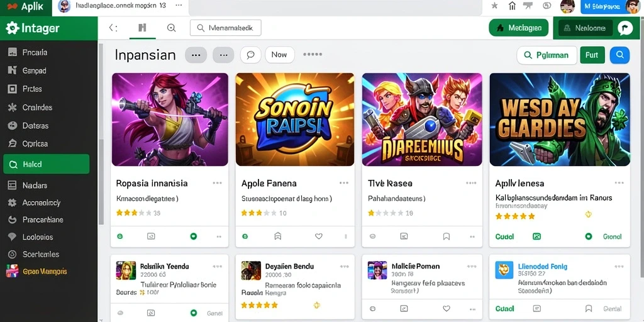Screen dimensions: 644x322
Task: Click the chat bubble icon beside Inpansian
Action: [250, 55]
